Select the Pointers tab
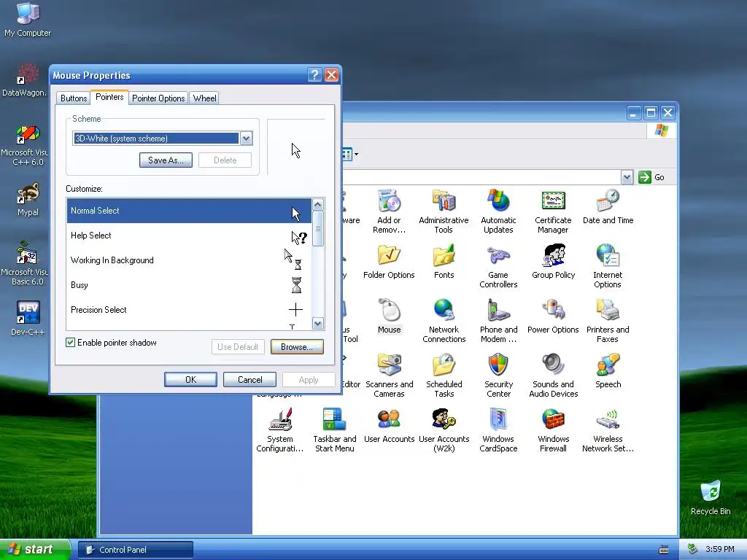The height and width of the screenshot is (560, 747). pos(109,97)
